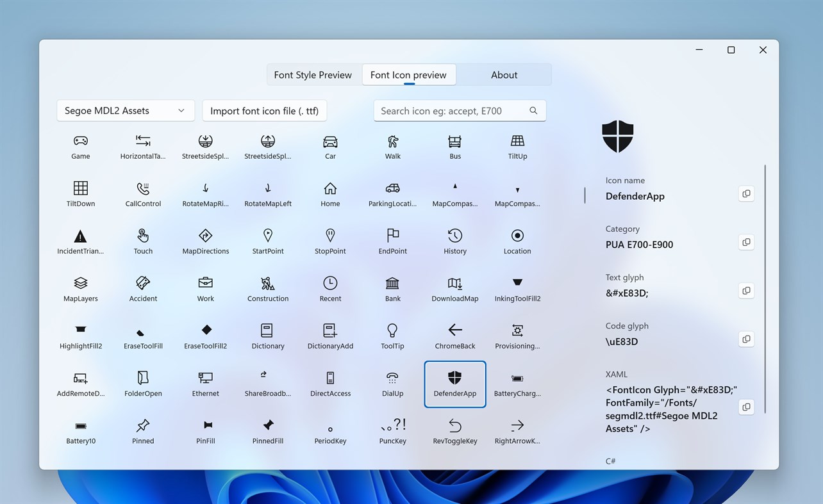Go to the About tab

504,75
